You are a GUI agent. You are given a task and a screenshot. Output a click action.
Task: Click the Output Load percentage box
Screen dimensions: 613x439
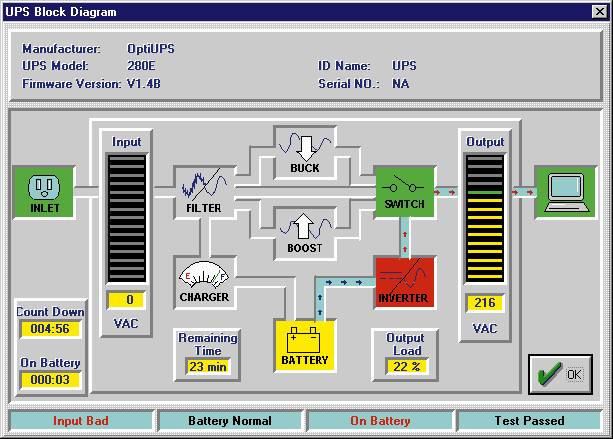click(x=406, y=367)
